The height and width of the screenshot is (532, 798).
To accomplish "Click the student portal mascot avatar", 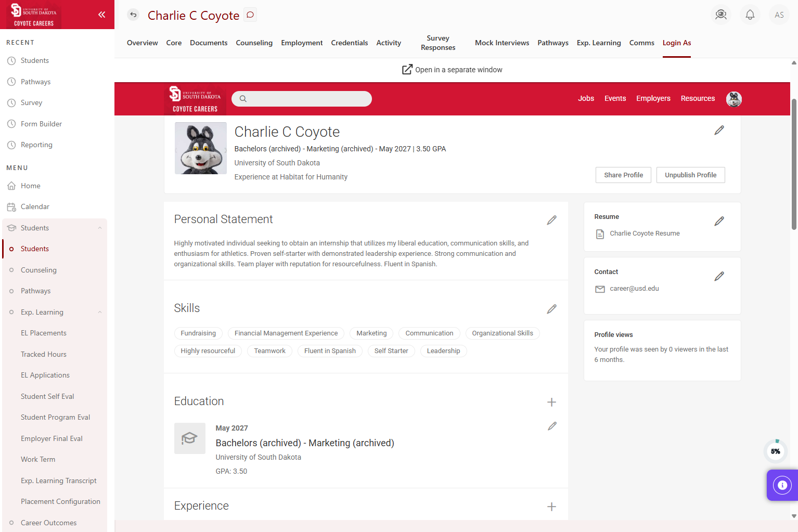I will pos(734,99).
